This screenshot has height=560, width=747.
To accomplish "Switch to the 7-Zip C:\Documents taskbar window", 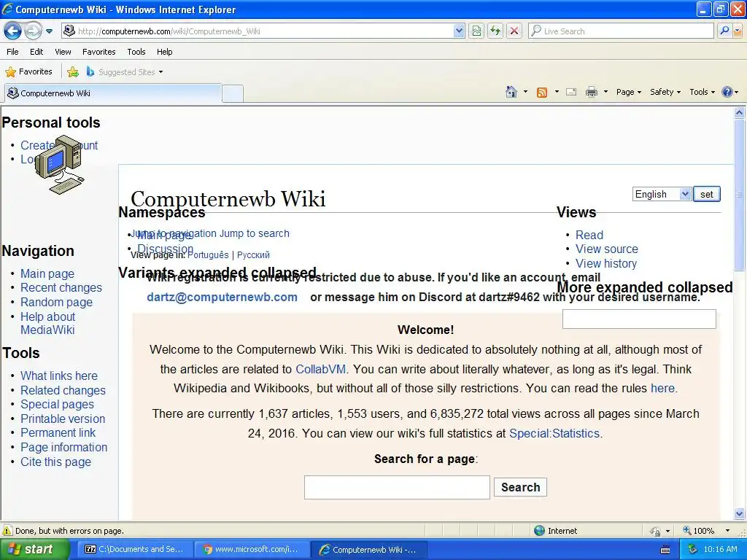I will click(x=134, y=550).
